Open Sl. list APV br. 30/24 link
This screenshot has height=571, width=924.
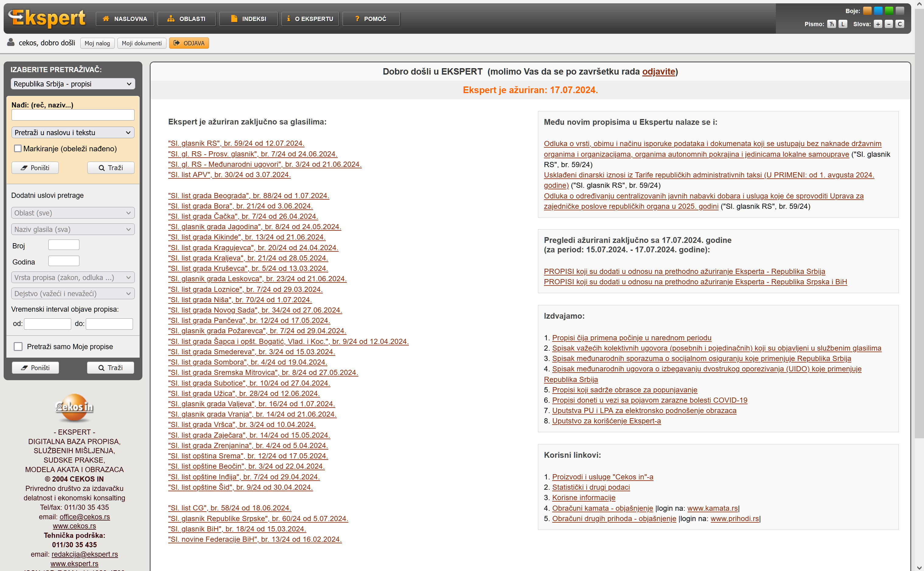pyautogui.click(x=229, y=174)
